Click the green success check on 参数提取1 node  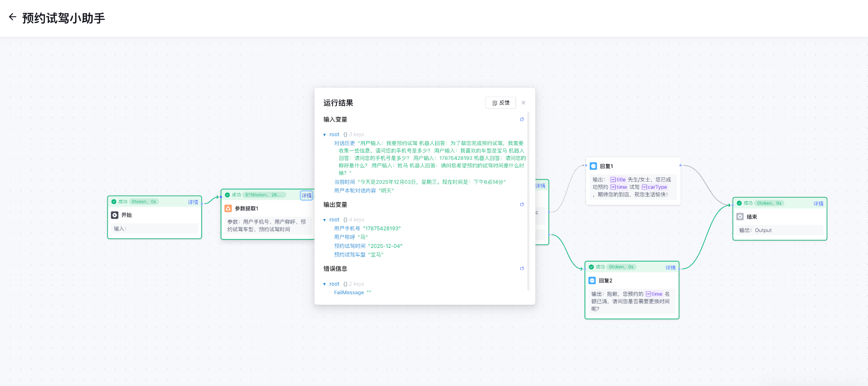pos(227,195)
